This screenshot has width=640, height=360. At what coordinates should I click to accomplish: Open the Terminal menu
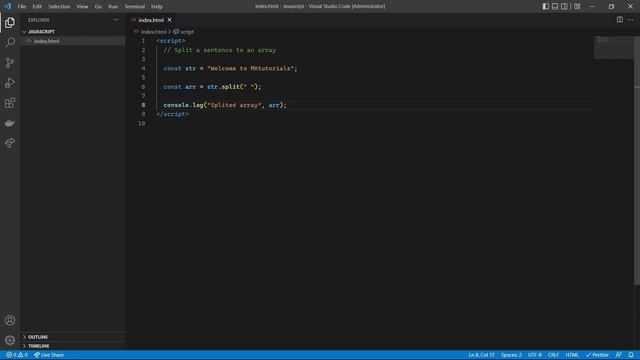pos(135,7)
